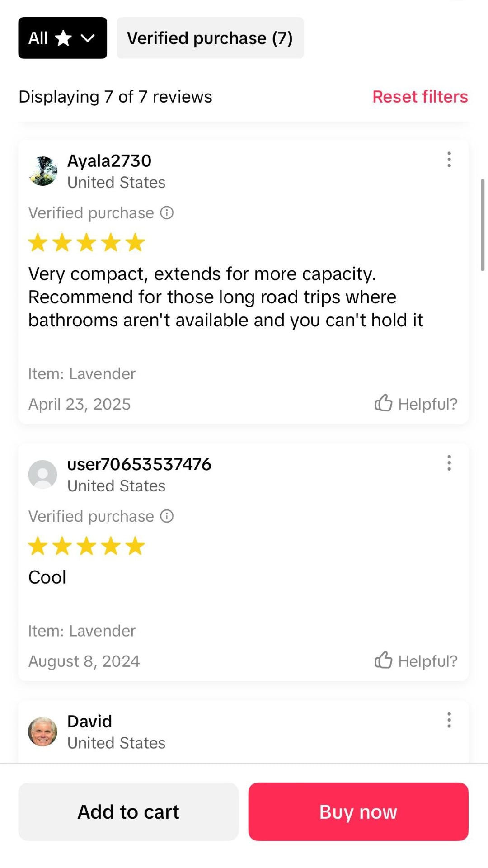This screenshot has height=868, width=488.
Task: Open more options for David's review
Action: pos(449,720)
